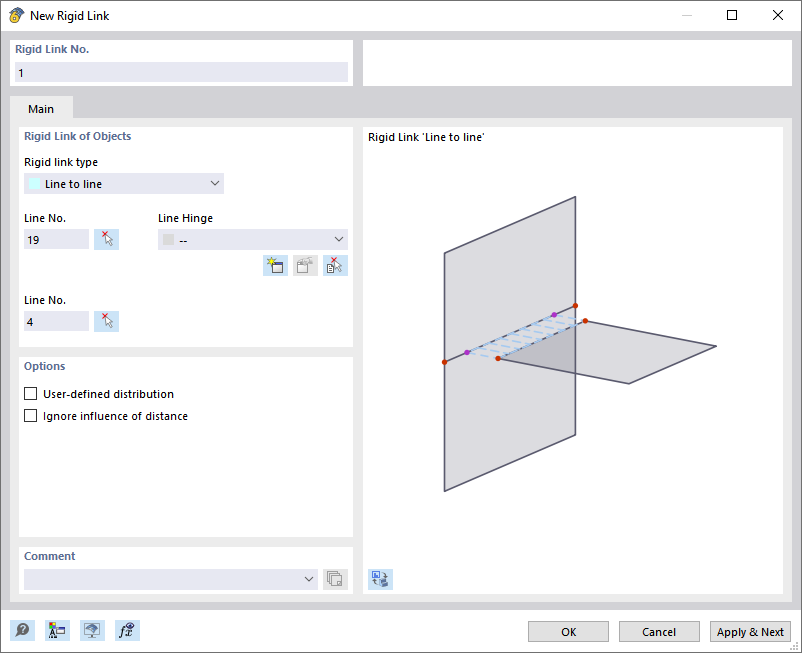Viewport: 802px width, 653px height.
Task: Create a new line hinge with the star icon
Action: pyautogui.click(x=275, y=265)
